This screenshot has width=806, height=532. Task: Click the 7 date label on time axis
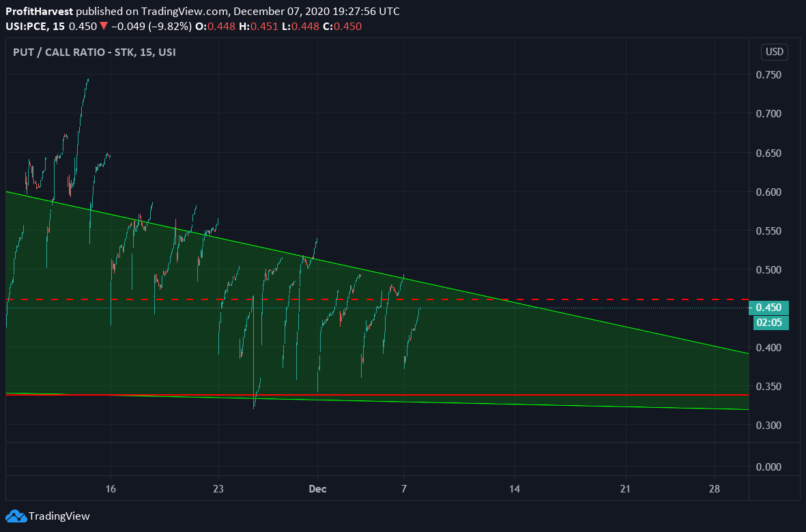point(404,489)
